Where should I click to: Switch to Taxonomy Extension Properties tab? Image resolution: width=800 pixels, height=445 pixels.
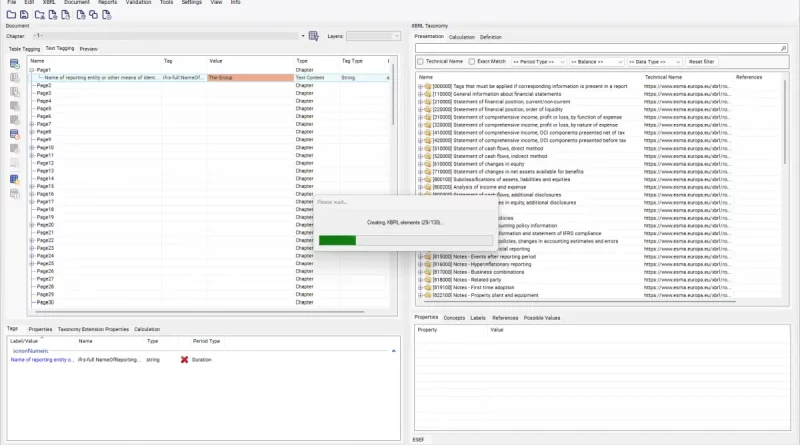coord(93,329)
